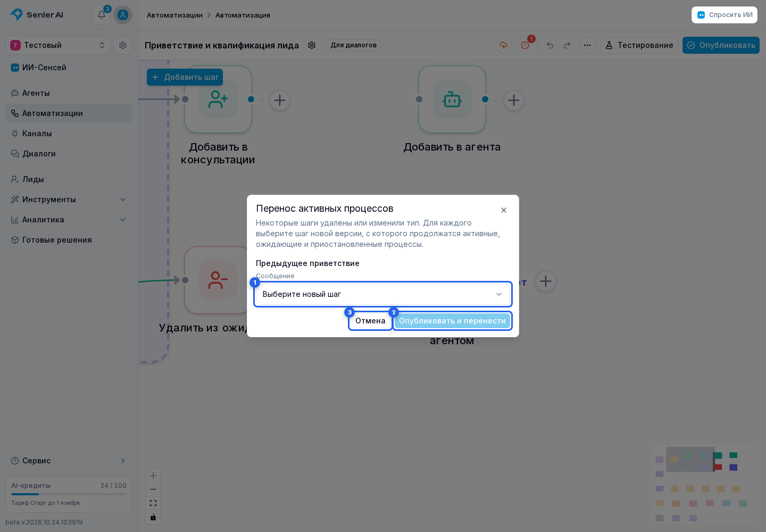Open Диалоги section
Image resolution: width=766 pixels, height=532 pixels.
pyautogui.click(x=69, y=154)
